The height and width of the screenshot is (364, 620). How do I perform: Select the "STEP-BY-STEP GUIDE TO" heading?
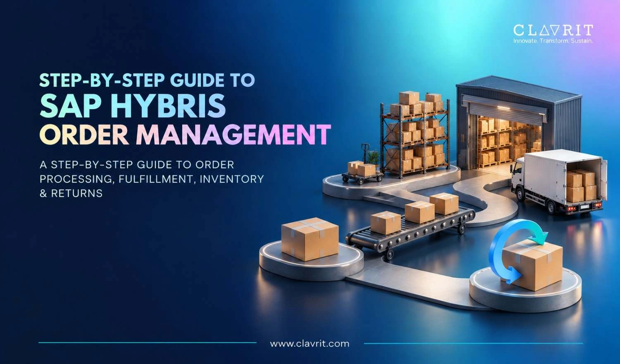click(x=147, y=80)
